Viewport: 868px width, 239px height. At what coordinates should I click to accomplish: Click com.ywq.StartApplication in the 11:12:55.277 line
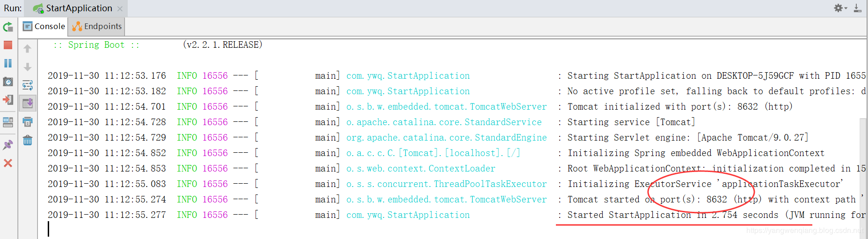click(408, 215)
